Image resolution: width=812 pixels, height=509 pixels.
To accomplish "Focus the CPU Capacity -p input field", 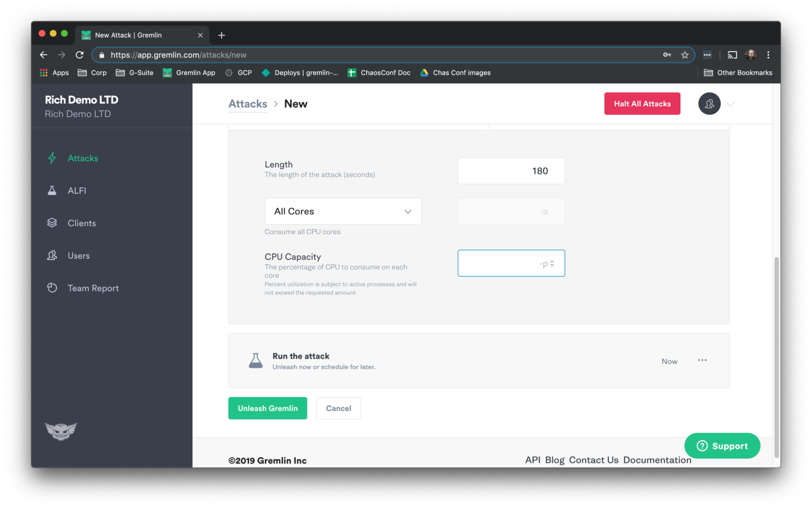I will click(x=511, y=263).
